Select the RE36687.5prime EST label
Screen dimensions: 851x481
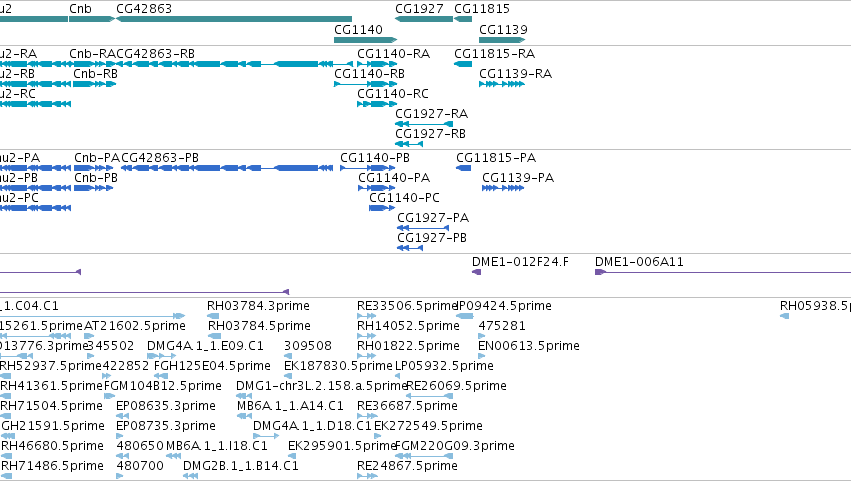pyautogui.click(x=407, y=407)
